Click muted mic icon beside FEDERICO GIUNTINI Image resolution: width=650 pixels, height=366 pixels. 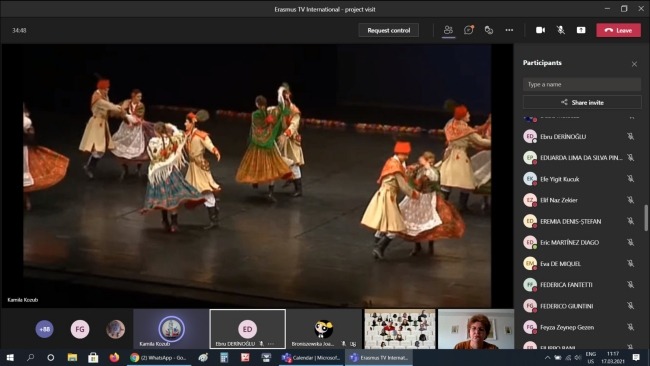tap(631, 306)
